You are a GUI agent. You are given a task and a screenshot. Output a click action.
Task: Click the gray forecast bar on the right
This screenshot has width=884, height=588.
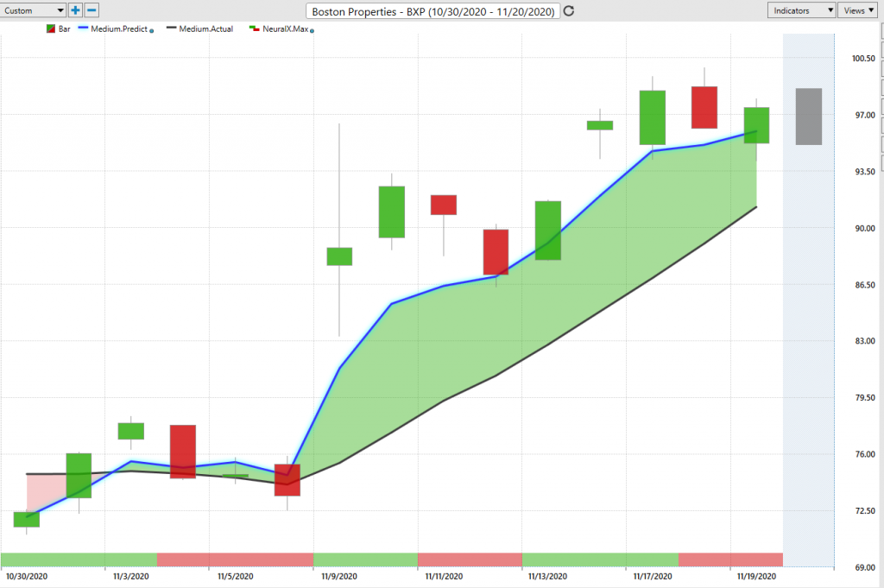click(808, 117)
